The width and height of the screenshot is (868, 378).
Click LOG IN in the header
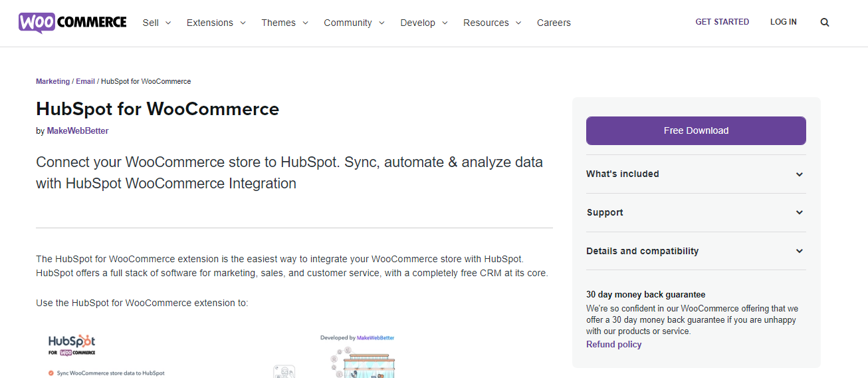(x=783, y=22)
